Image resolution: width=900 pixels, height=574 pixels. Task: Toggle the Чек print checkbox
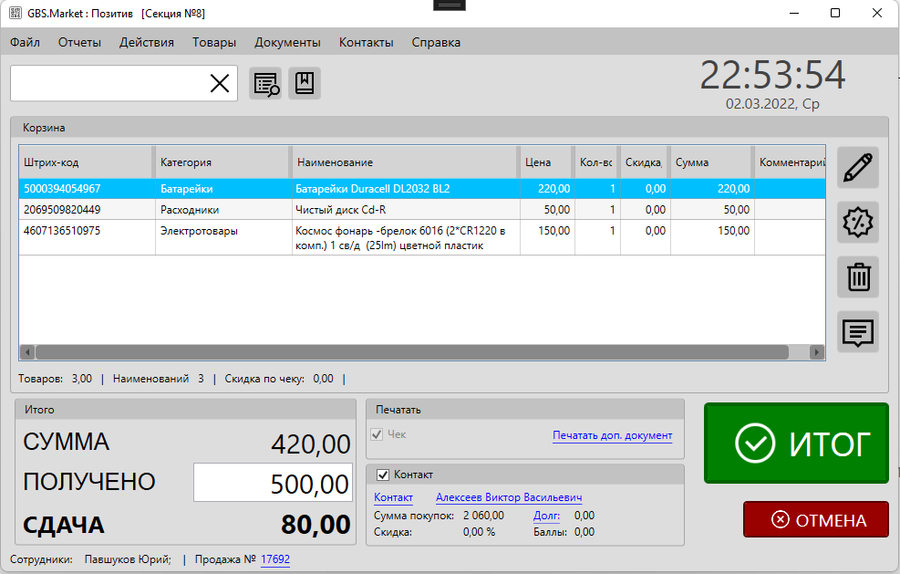point(377,435)
